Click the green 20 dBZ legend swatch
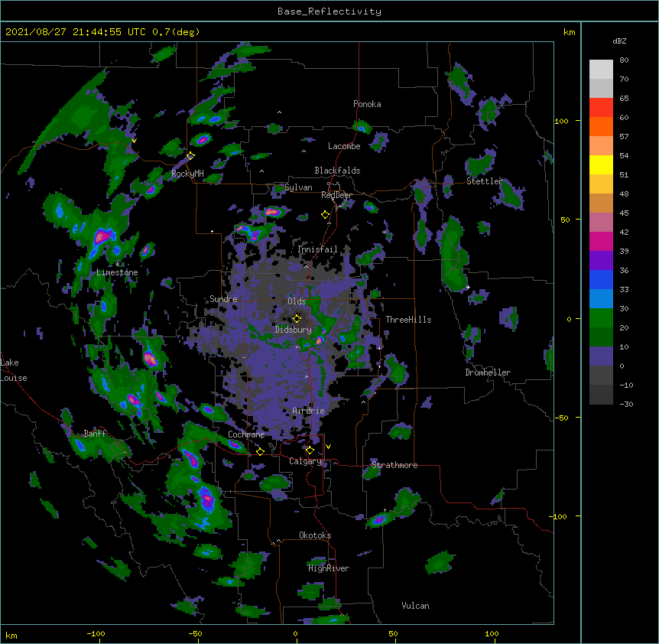Screen dimensions: 659x644 click(601, 318)
